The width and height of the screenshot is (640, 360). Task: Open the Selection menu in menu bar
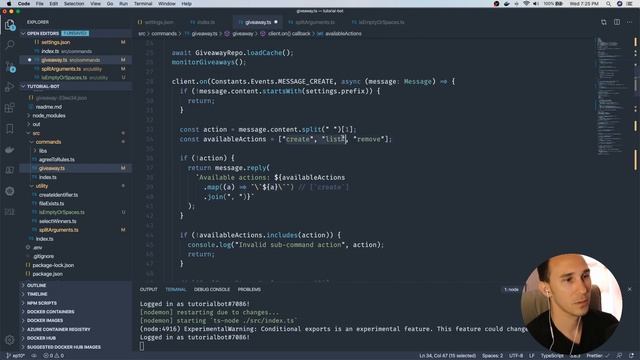[74, 4]
